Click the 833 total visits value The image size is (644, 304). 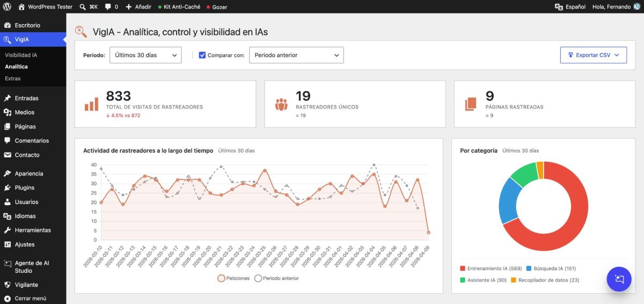click(119, 96)
